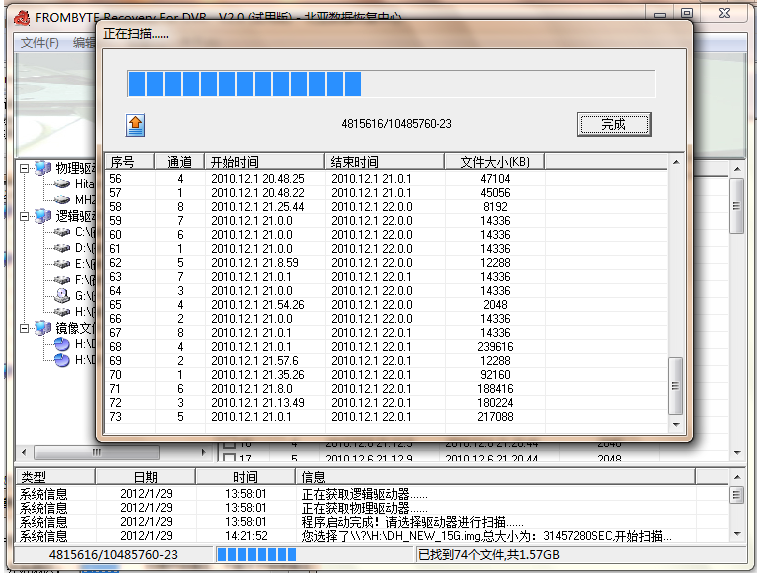Select the first H:\ image file icon
The width and height of the screenshot is (757, 573).
61,344
